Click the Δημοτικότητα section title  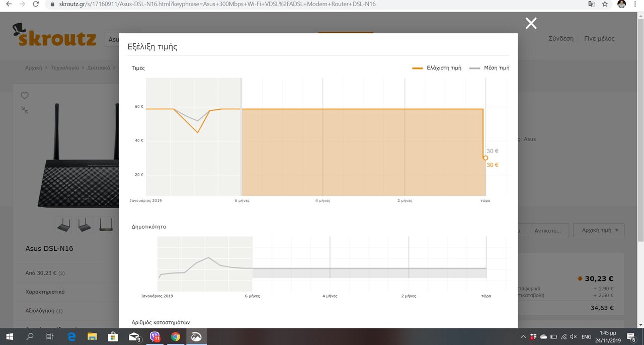[149, 227]
